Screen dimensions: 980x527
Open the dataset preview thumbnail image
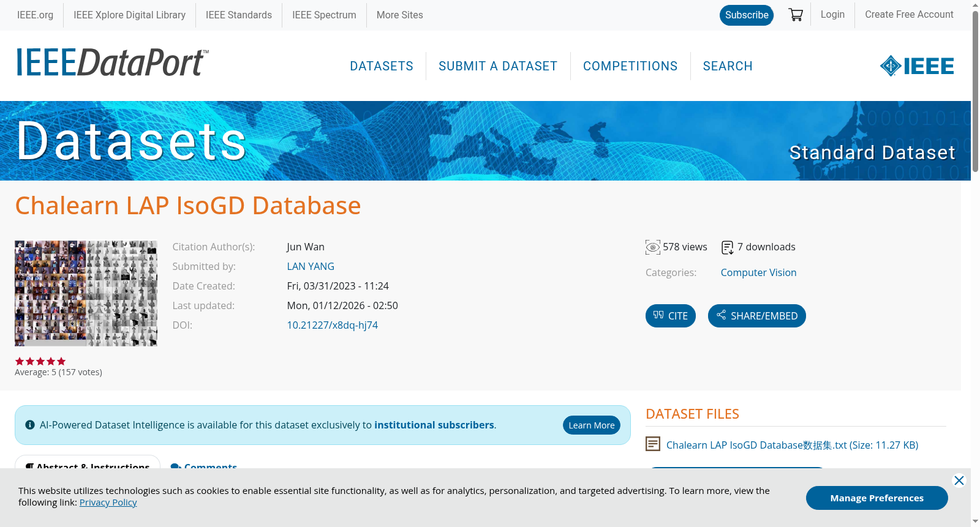pyautogui.click(x=86, y=293)
